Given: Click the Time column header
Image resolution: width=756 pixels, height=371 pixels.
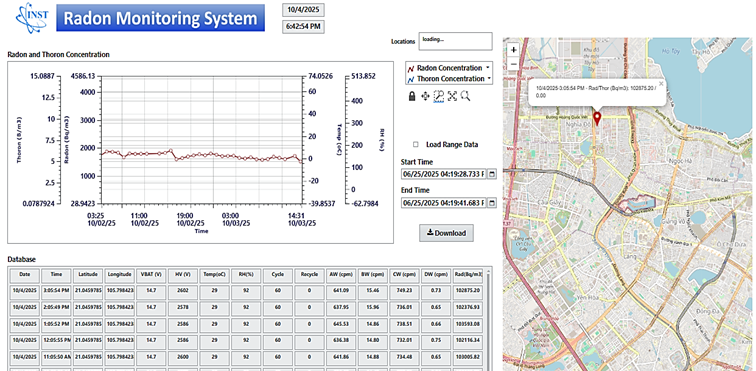Looking at the screenshot, I should click(x=56, y=275).
